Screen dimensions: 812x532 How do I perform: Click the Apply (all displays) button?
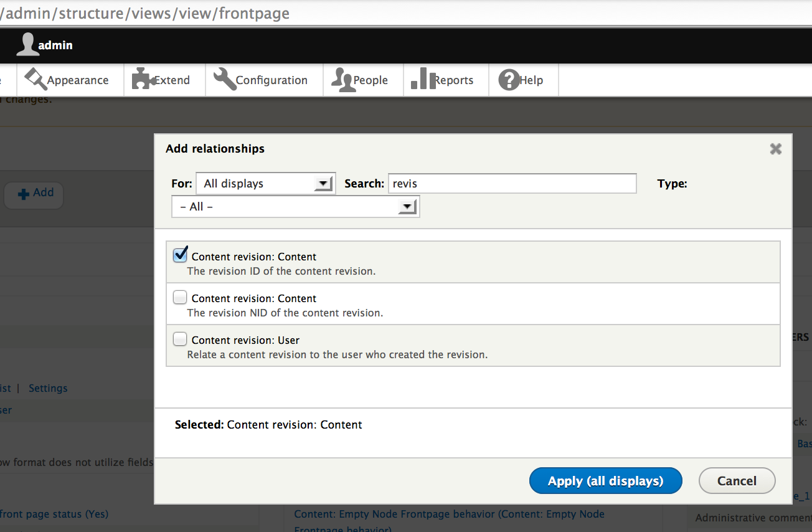605,481
